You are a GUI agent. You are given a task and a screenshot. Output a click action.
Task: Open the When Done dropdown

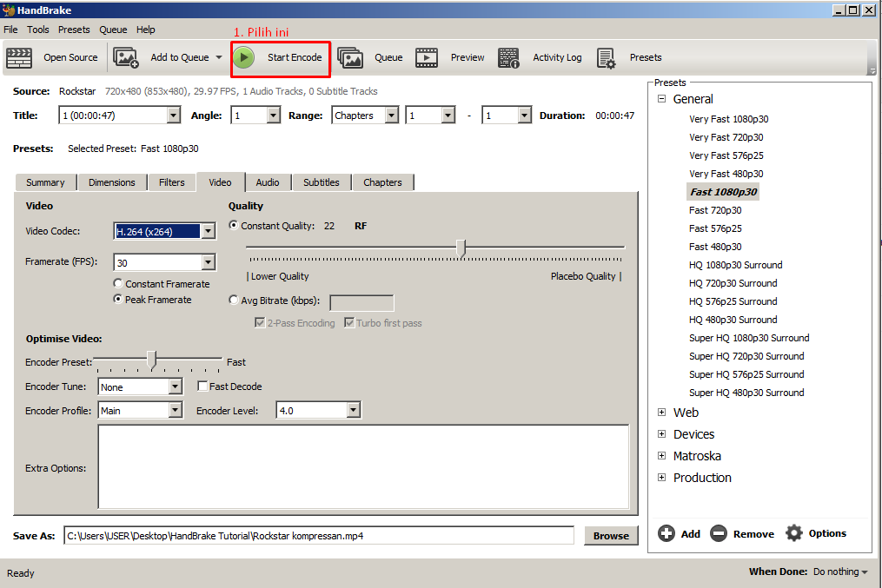click(x=839, y=571)
